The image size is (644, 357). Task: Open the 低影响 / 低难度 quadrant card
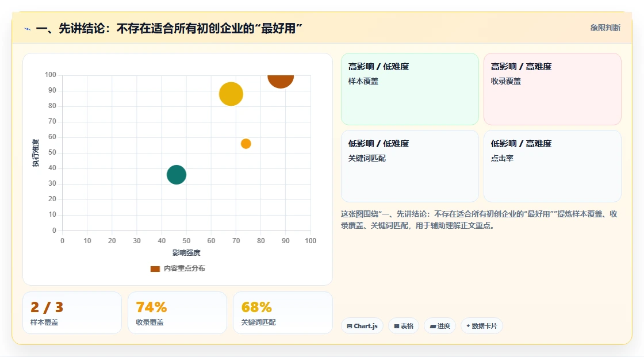[410, 166]
